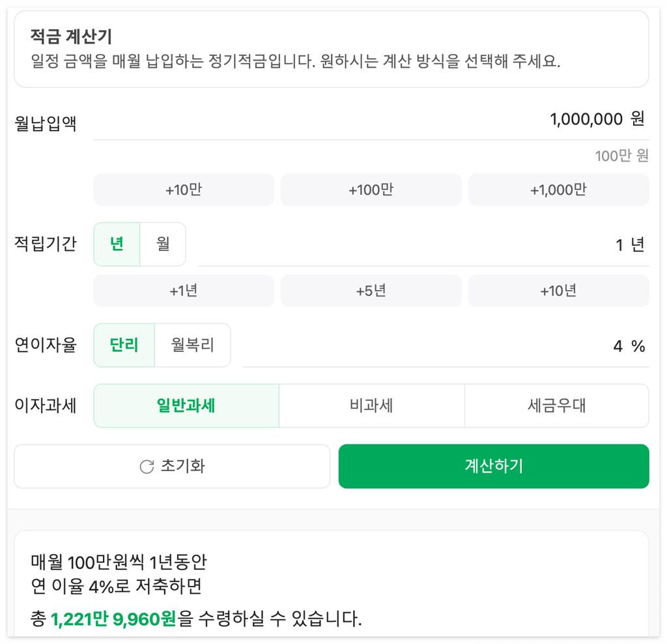Add 5년 to the saving period
Screen dimensions: 667x644
[371, 291]
